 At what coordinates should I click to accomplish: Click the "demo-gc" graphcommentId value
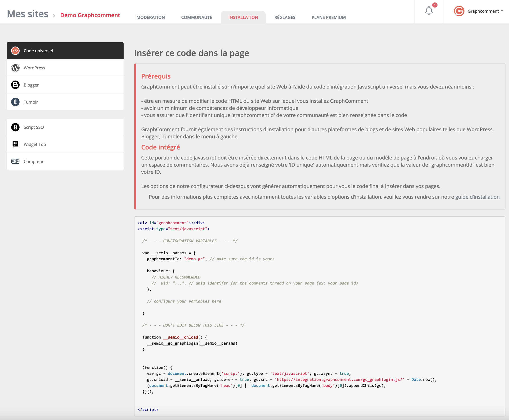click(195, 259)
